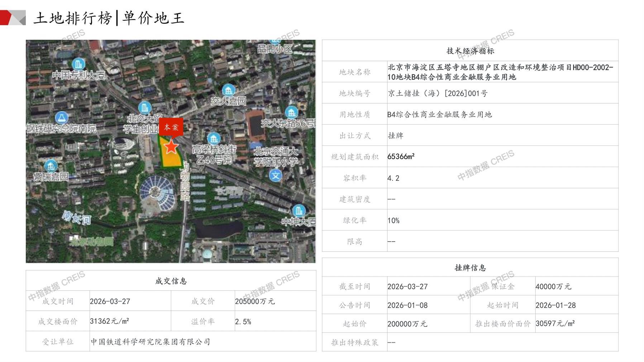Viewport: 644px width, 362px height.
Task: Click the building icon above 北交大学生创业
Action: (x=144, y=107)
